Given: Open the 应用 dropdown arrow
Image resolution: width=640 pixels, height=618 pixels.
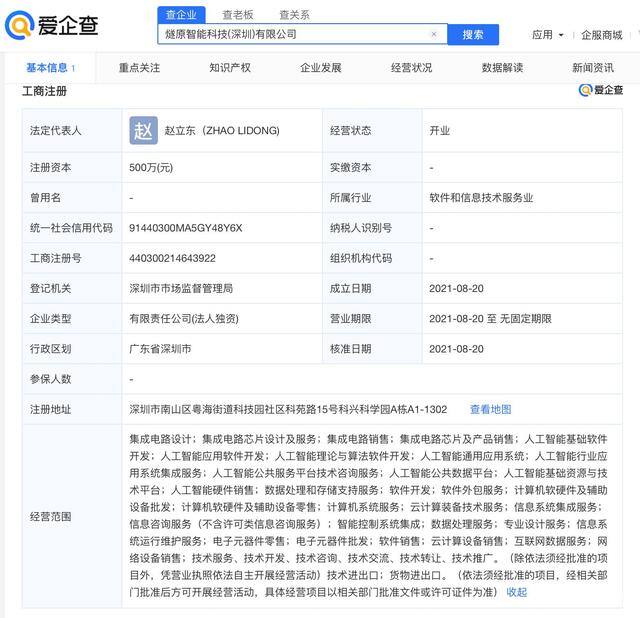Looking at the screenshot, I should click(561, 35).
